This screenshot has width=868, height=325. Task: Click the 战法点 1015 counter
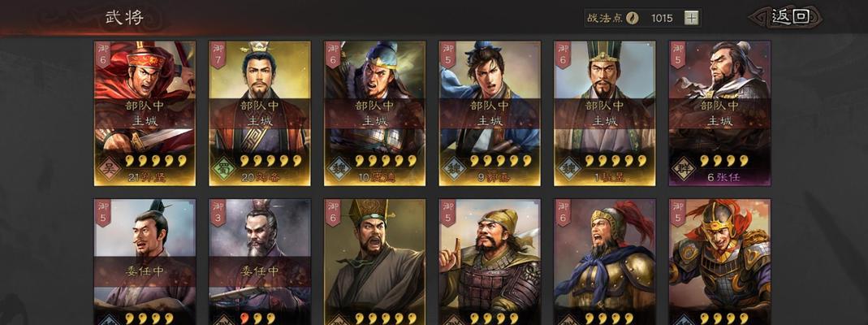click(643, 18)
